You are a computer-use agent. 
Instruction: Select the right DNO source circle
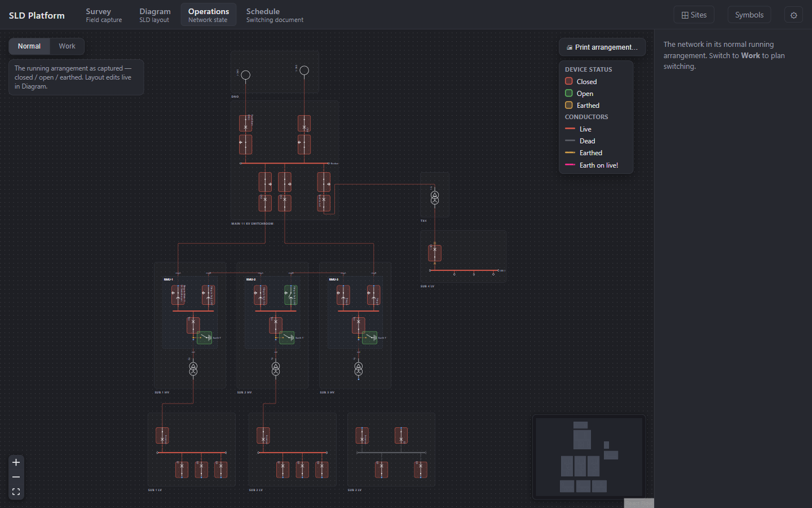(x=304, y=71)
